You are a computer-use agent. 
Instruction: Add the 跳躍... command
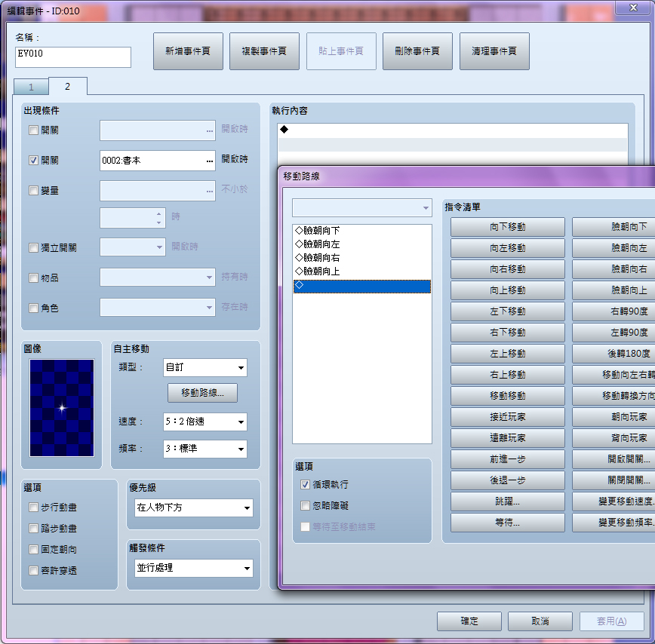(508, 501)
